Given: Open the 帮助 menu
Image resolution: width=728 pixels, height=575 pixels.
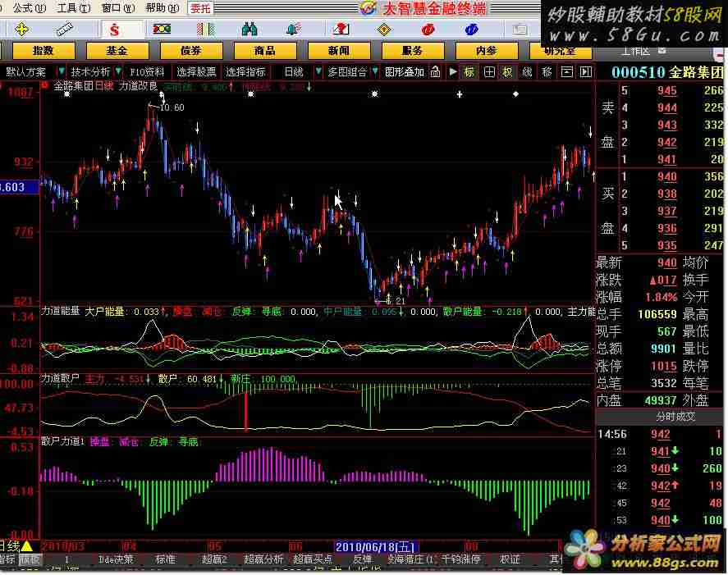Looking at the screenshot, I should 162,8.
